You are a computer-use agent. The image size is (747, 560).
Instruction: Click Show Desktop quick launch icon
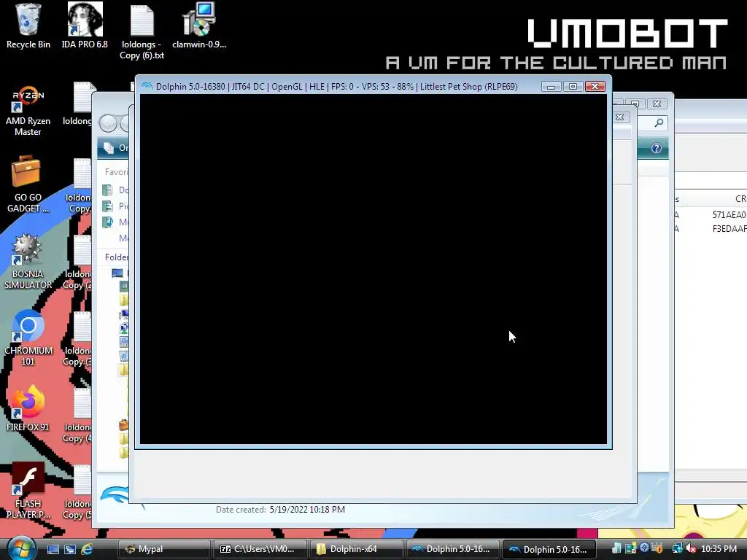pyautogui.click(x=53, y=549)
